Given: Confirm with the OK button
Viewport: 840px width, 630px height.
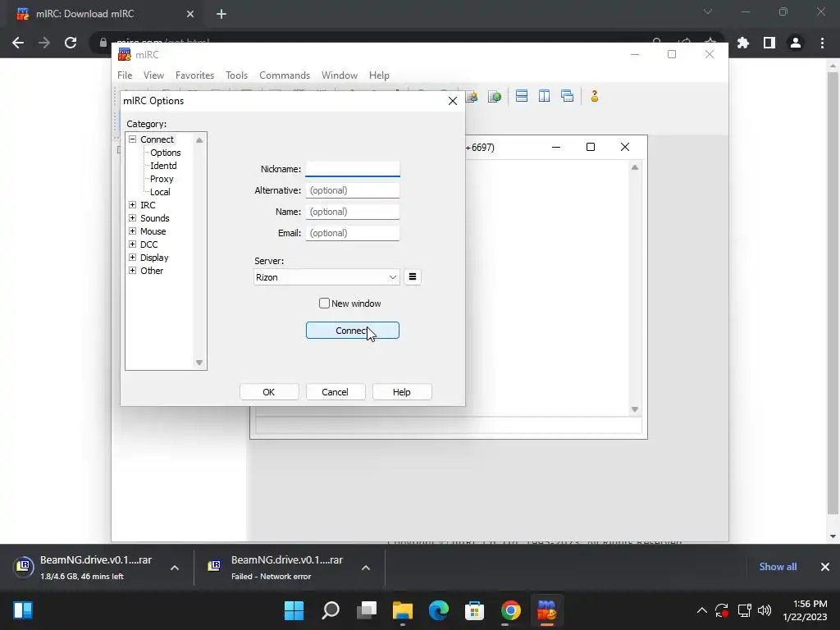Looking at the screenshot, I should point(269,392).
